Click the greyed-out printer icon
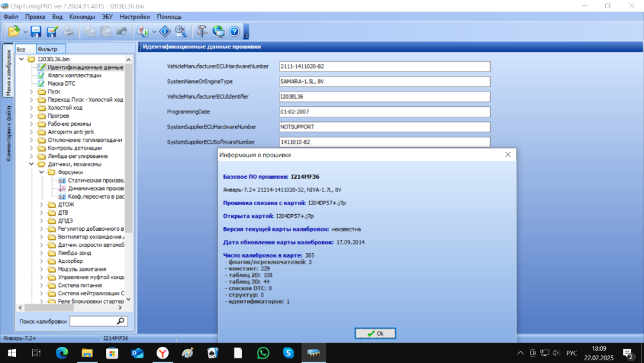Screen dimensions: 644x363 tap(68, 32)
